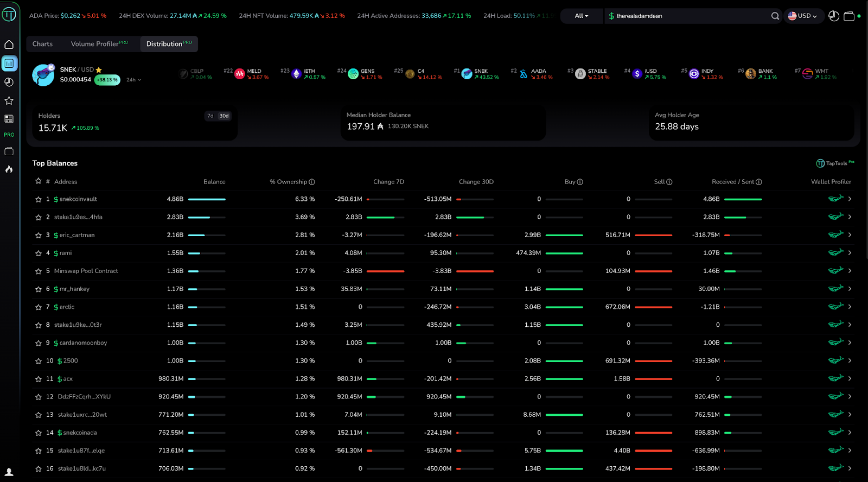Star the DdzFFzCqrh...XYkU row
Image resolution: width=868 pixels, height=482 pixels.
click(39, 397)
